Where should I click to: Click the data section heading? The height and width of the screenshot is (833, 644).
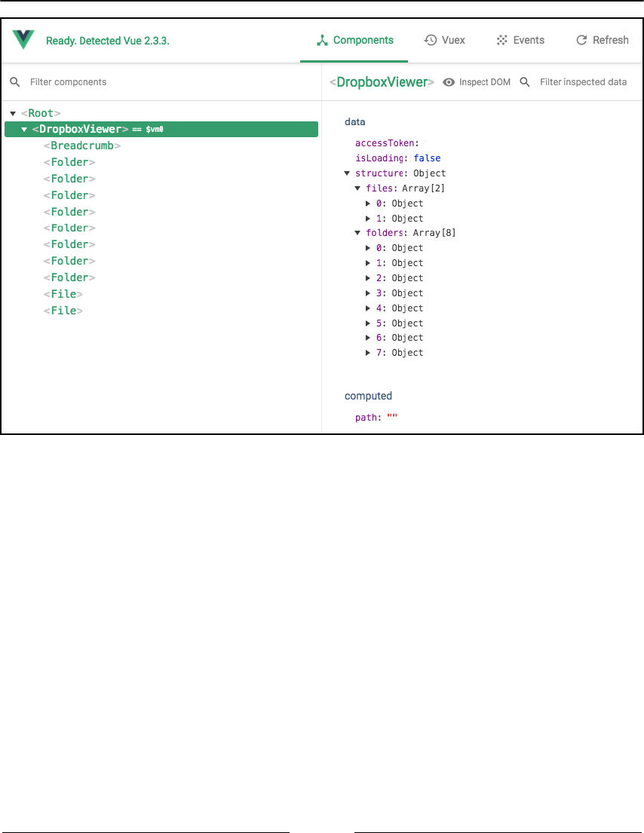(x=355, y=121)
